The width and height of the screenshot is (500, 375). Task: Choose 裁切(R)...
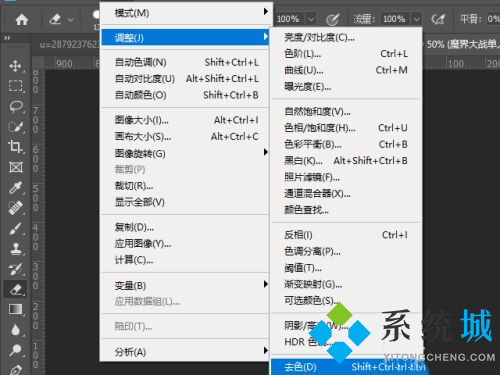click(x=186, y=186)
